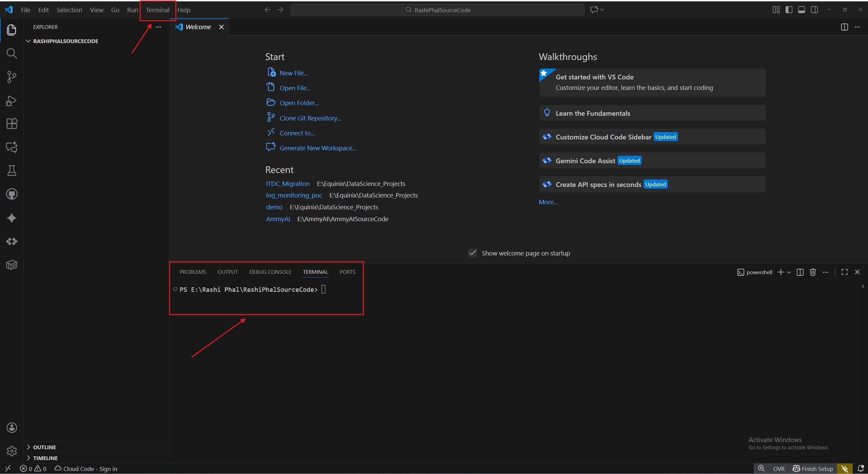Toggle the bottom panel layout button
Viewport: 868px width, 474px height.
coord(802,10)
